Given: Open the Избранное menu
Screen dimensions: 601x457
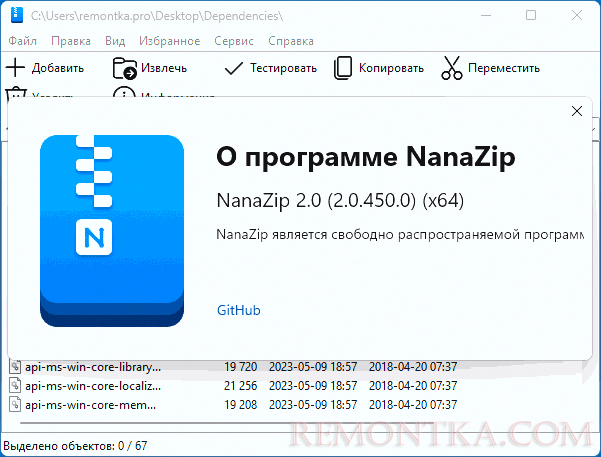Looking at the screenshot, I should (x=169, y=41).
